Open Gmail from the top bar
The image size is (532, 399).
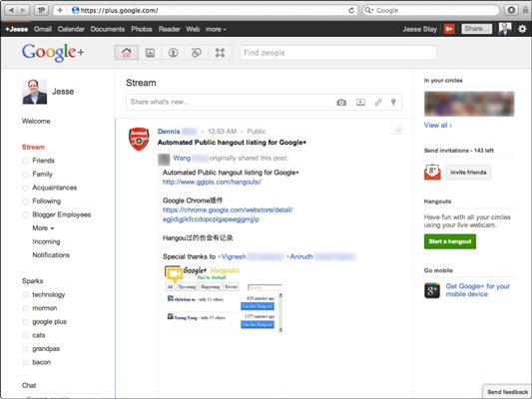click(43, 29)
